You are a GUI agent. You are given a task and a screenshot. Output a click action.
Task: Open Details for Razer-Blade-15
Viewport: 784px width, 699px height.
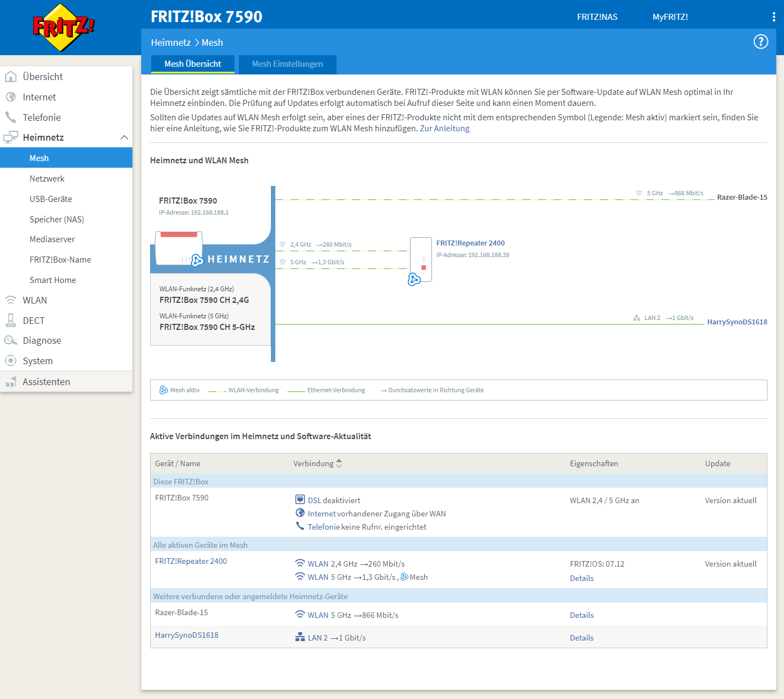(582, 615)
